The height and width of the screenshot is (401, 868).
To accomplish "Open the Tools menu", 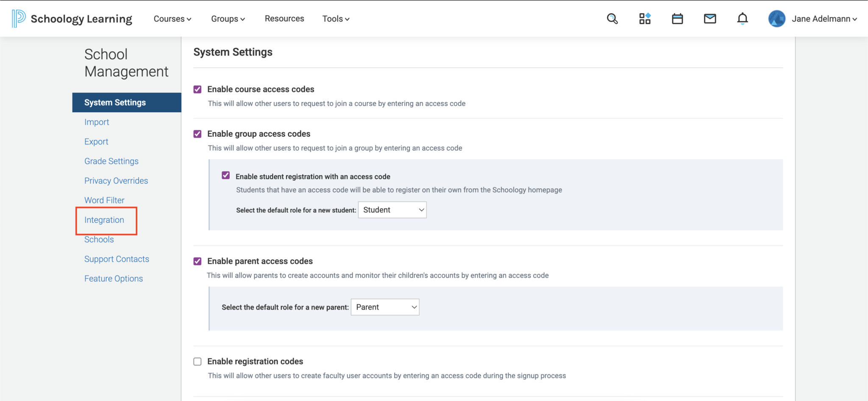I will click(x=335, y=18).
